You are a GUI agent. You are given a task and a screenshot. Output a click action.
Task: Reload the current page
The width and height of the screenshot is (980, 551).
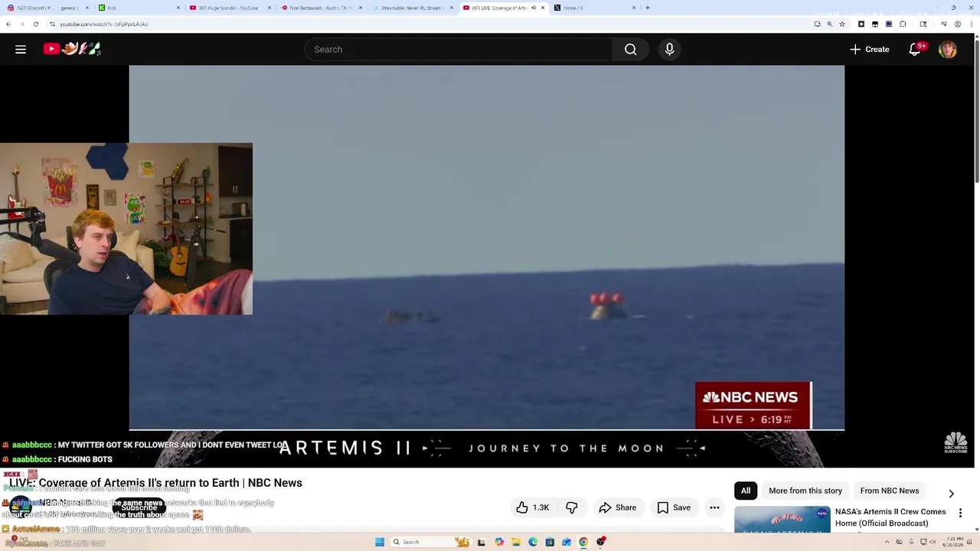(x=35, y=24)
